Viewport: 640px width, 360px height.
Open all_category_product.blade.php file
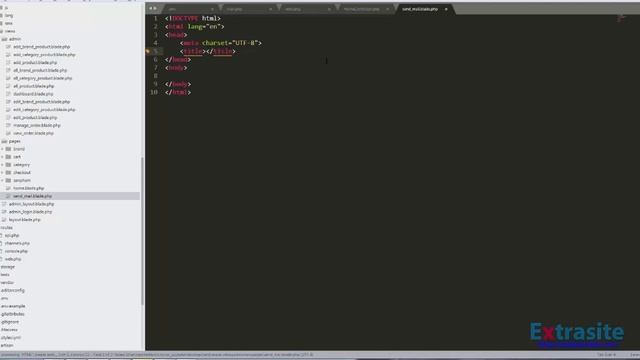(42, 78)
